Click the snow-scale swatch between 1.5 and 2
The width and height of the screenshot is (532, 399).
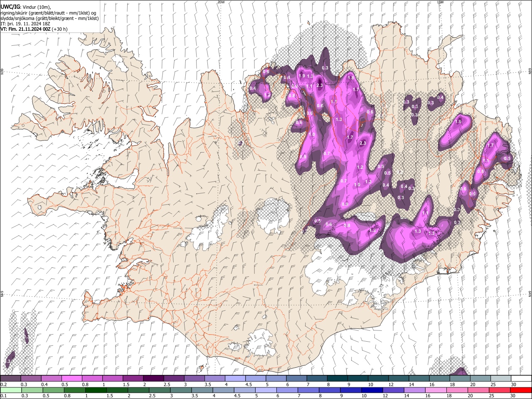coord(133,378)
